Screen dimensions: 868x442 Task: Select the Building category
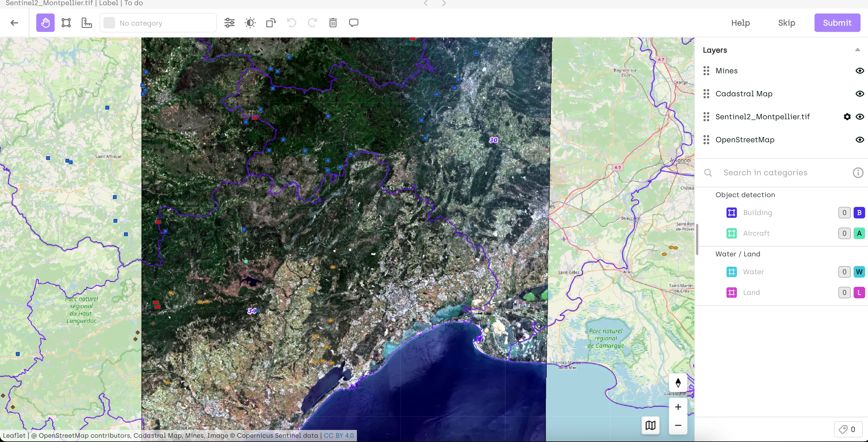pyautogui.click(x=757, y=213)
